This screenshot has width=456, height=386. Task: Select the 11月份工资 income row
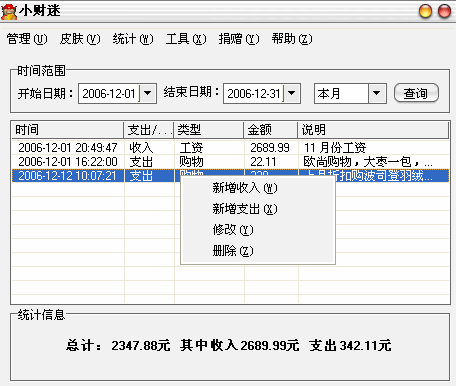tap(230, 147)
